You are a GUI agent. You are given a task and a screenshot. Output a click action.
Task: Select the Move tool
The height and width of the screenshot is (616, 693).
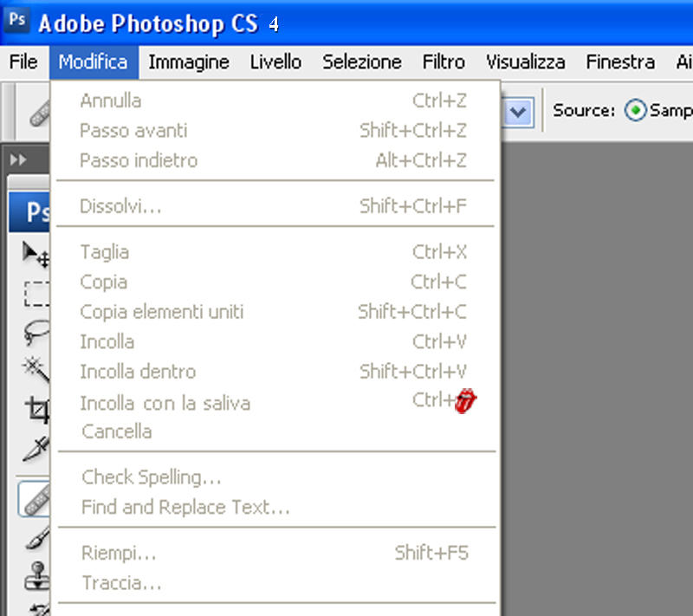[x=36, y=255]
